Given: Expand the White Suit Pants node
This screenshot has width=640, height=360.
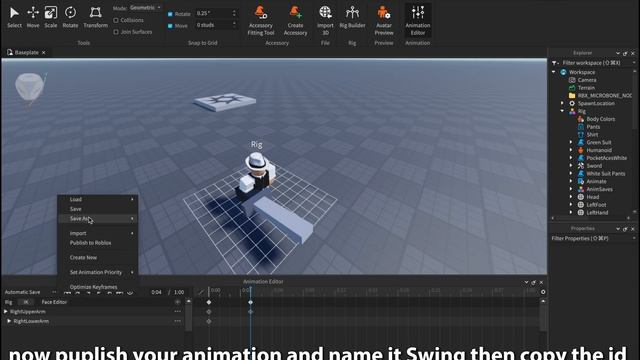Looking at the screenshot, I should 571,173.
